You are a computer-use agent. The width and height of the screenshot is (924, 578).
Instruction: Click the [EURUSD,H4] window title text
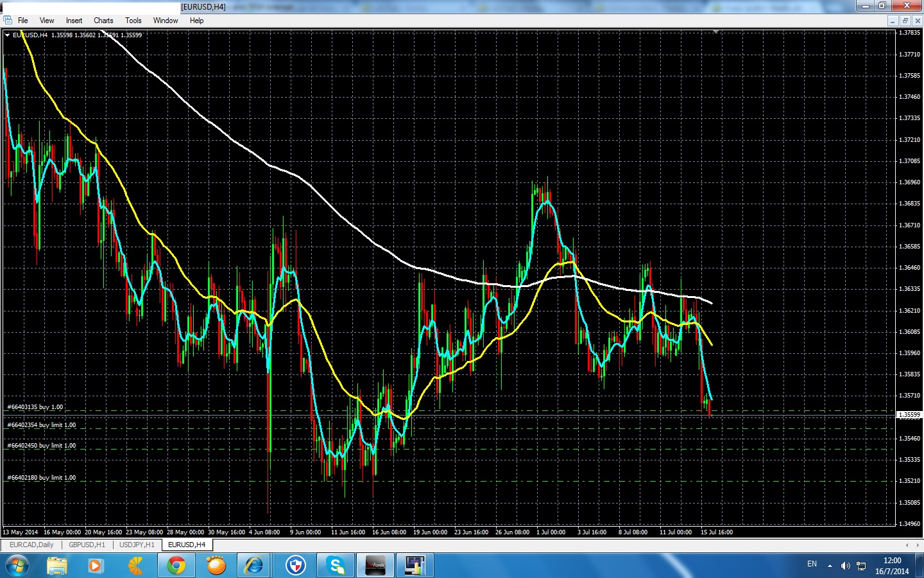tap(203, 7)
